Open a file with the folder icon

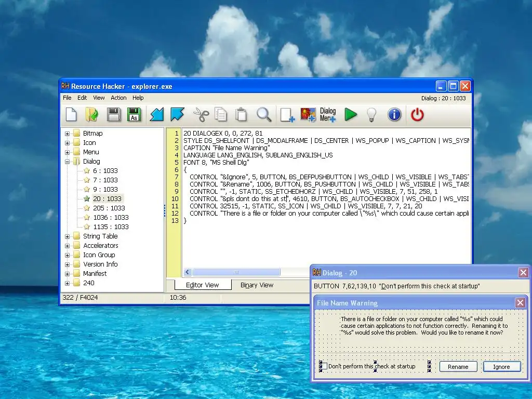coord(91,114)
